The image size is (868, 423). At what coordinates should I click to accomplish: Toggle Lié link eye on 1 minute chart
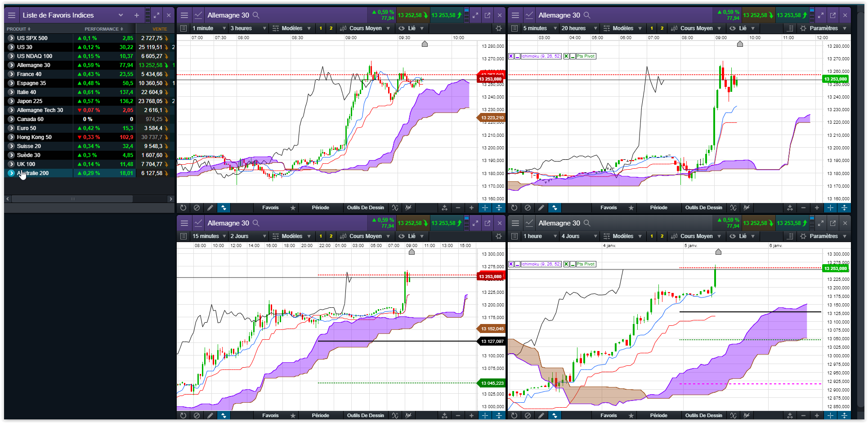[x=402, y=28]
